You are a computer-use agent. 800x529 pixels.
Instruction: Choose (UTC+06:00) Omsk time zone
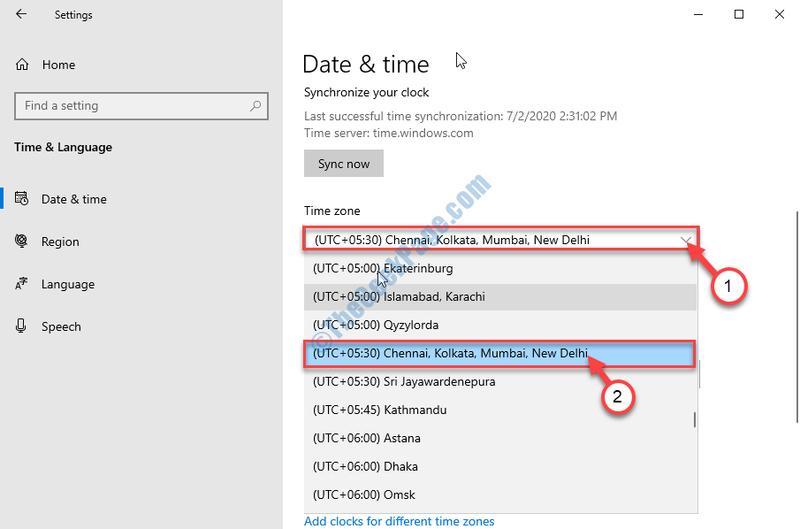[500, 495]
